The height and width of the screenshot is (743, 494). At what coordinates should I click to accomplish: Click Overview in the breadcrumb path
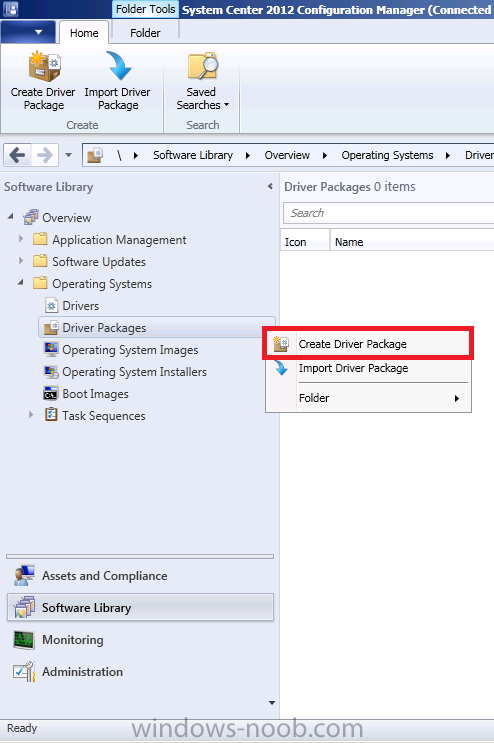coord(287,155)
